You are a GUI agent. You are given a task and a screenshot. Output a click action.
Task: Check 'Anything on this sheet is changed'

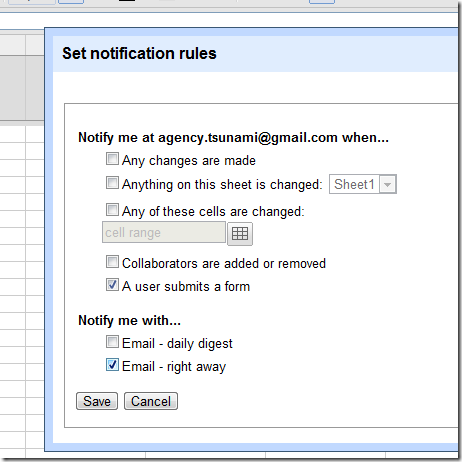point(112,183)
